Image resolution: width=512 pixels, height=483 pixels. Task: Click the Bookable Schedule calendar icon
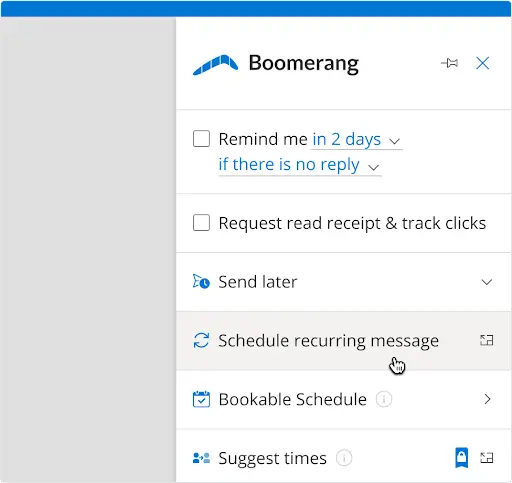point(201,399)
